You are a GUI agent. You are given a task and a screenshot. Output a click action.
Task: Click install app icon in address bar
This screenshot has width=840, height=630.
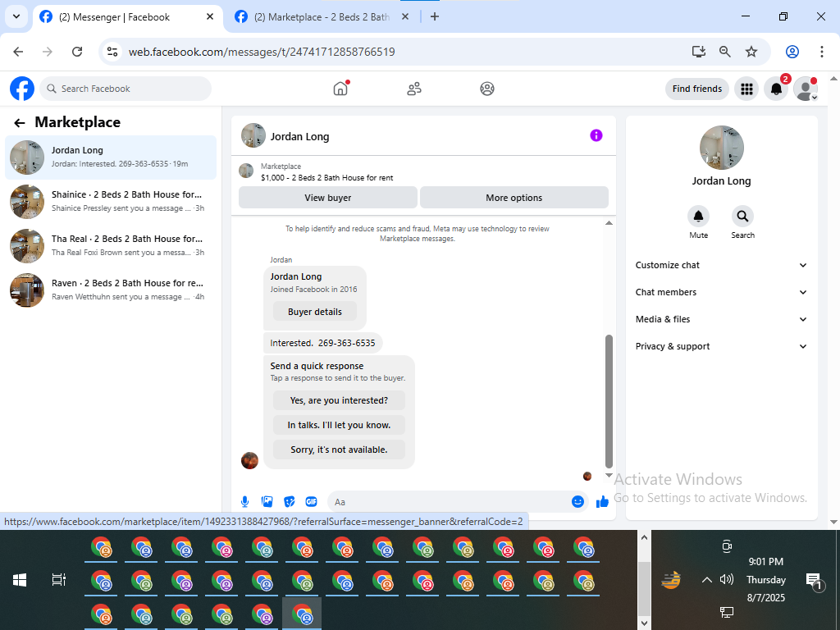tap(699, 52)
